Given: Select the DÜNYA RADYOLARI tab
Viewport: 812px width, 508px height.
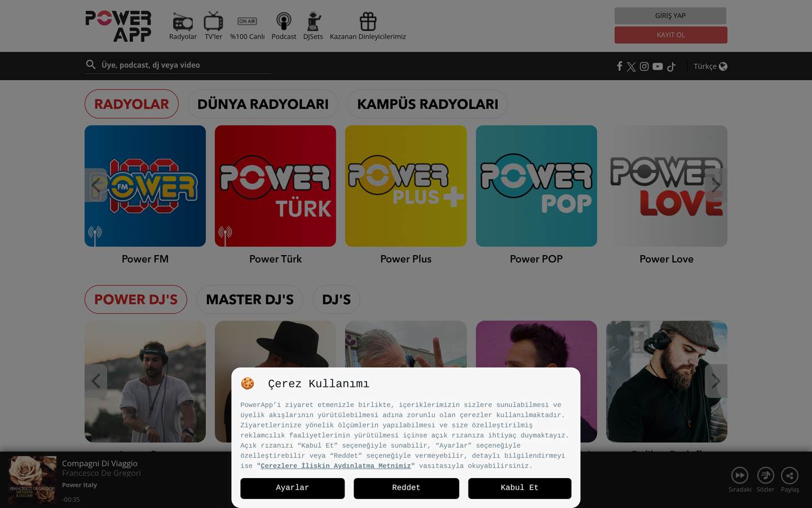Looking at the screenshot, I should pyautogui.click(x=263, y=104).
